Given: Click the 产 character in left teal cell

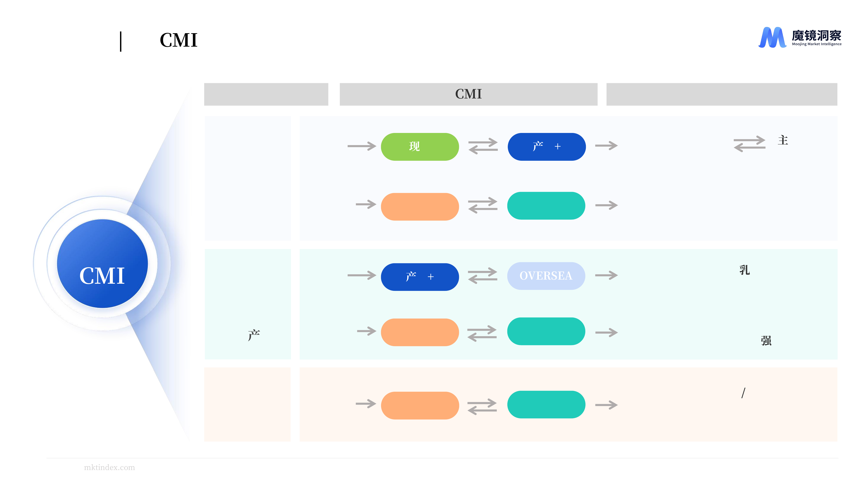Looking at the screenshot, I should (x=254, y=335).
